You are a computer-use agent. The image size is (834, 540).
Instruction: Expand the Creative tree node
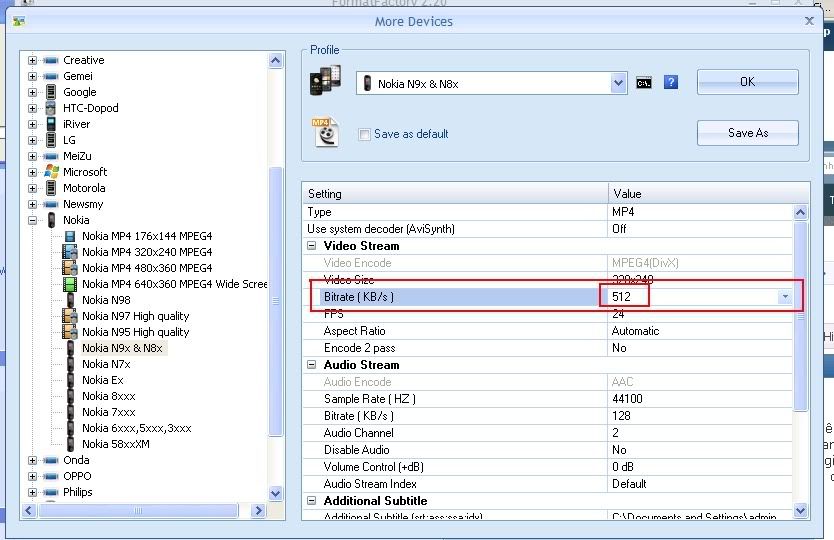[32, 60]
